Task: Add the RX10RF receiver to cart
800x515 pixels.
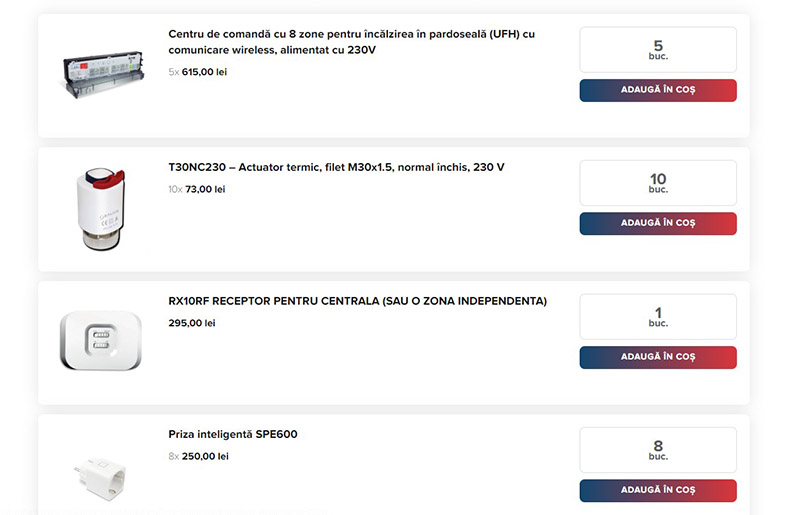Action: [x=658, y=357]
